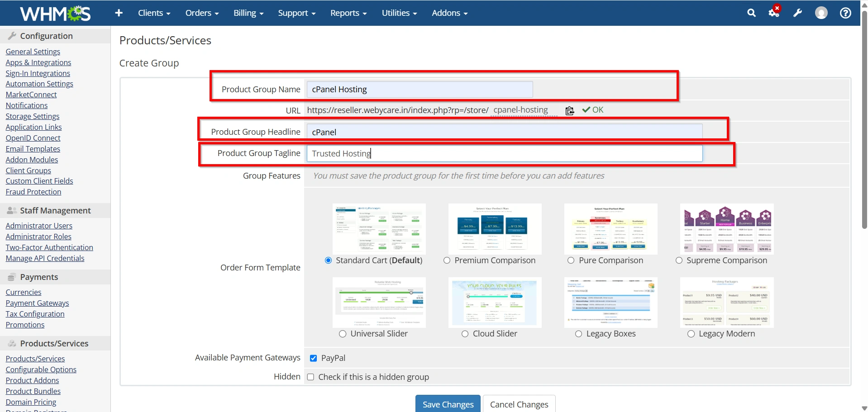The width and height of the screenshot is (868, 412).
Task: Open the search magnifier icon
Action: pyautogui.click(x=751, y=13)
